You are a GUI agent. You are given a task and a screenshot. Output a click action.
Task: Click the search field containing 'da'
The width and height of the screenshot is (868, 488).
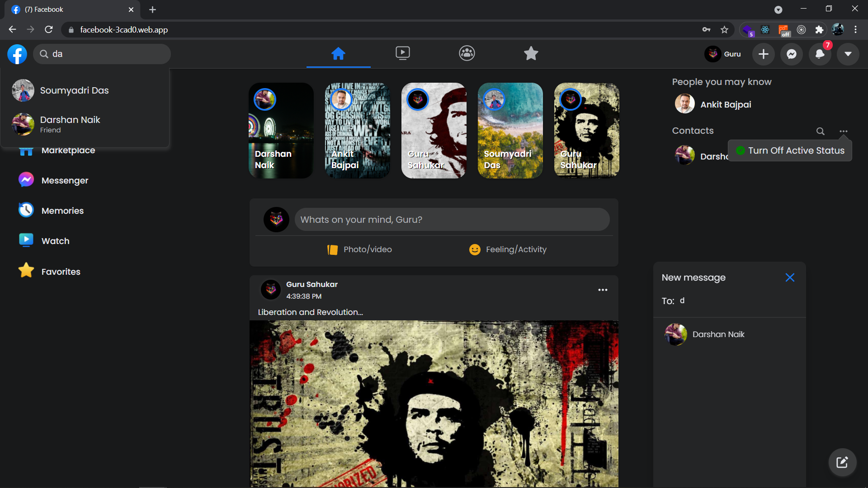pyautogui.click(x=102, y=54)
